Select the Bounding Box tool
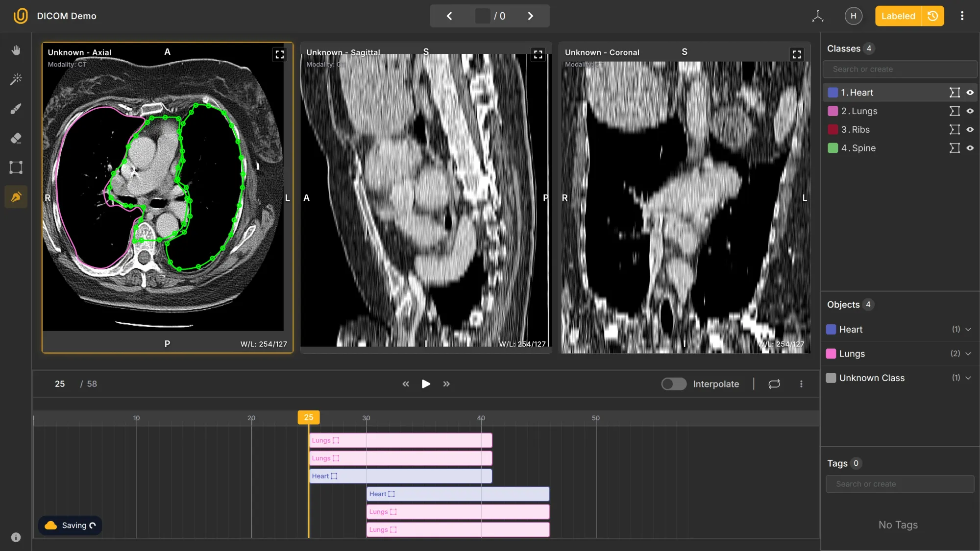 point(16,168)
